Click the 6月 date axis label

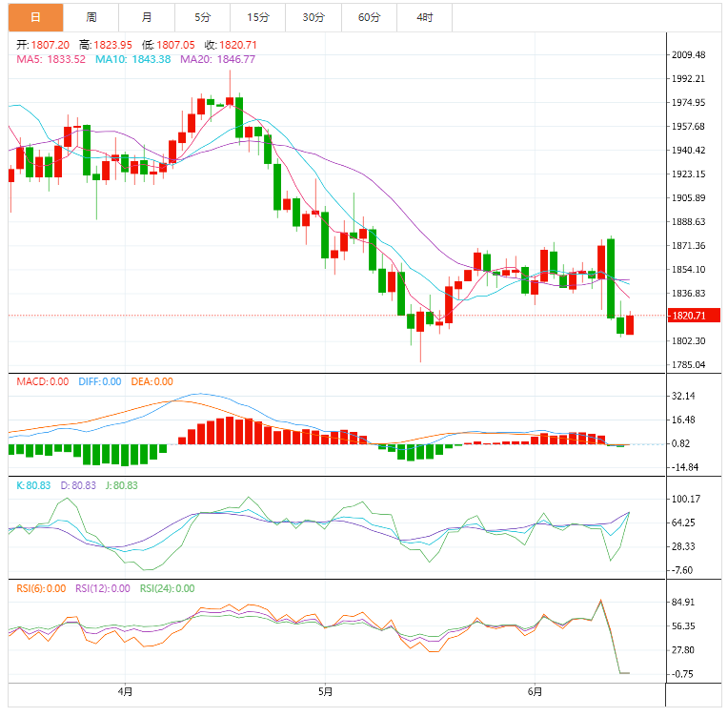535,692
